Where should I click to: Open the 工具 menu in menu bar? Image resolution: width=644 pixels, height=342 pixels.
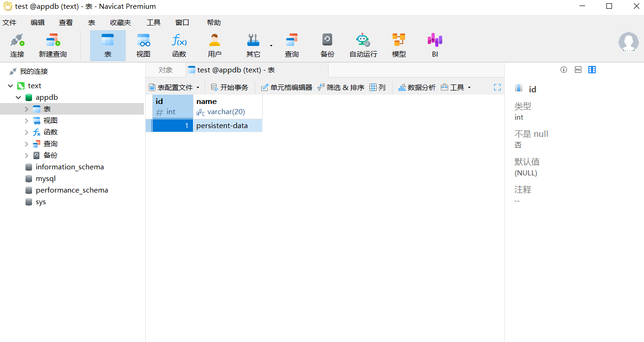tap(154, 22)
